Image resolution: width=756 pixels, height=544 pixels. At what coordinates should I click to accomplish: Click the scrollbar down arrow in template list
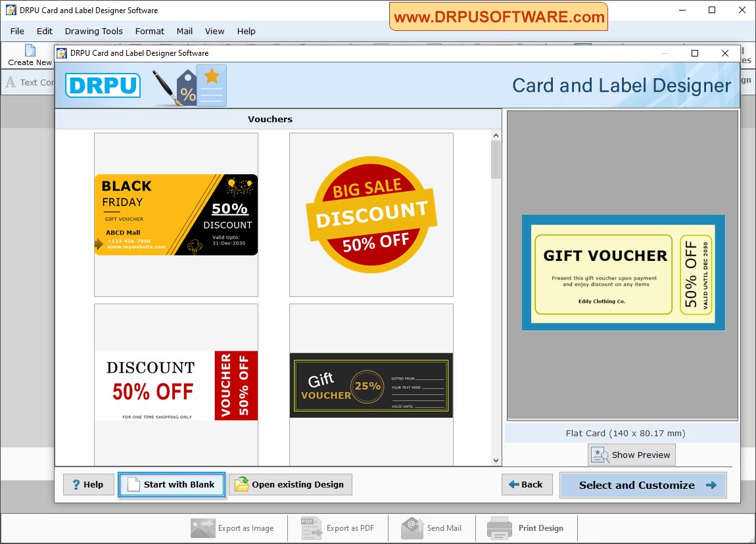[496, 461]
